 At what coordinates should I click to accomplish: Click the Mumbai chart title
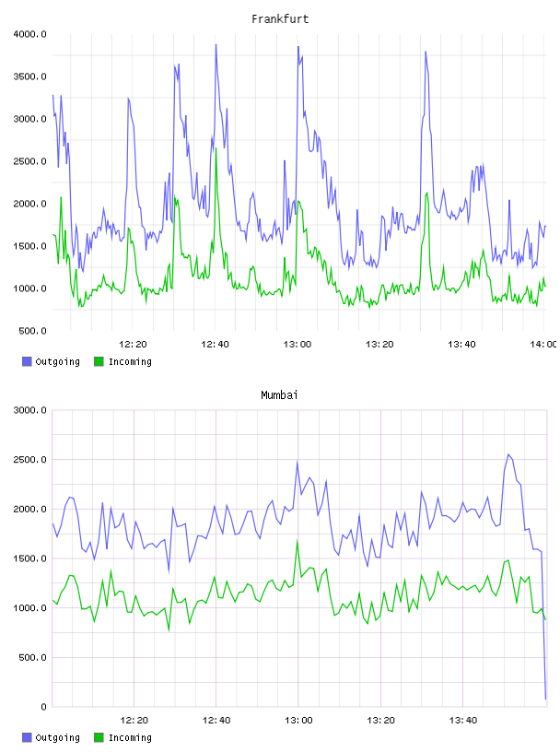pos(279,395)
